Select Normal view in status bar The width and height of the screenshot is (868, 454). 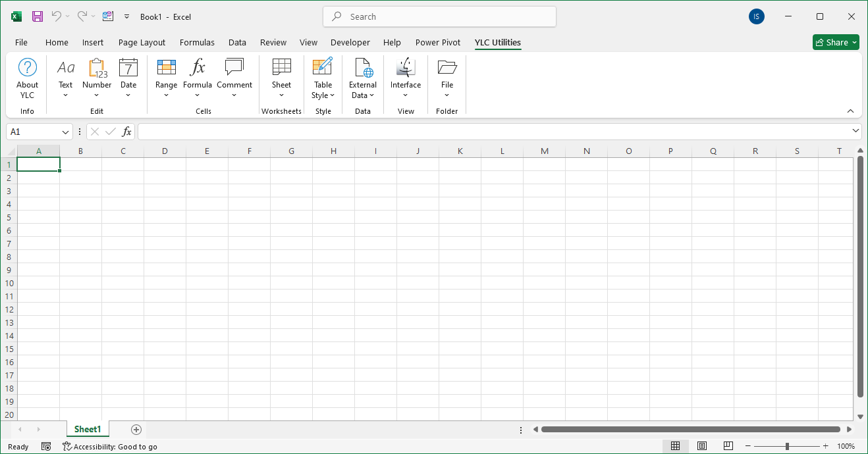click(x=675, y=446)
